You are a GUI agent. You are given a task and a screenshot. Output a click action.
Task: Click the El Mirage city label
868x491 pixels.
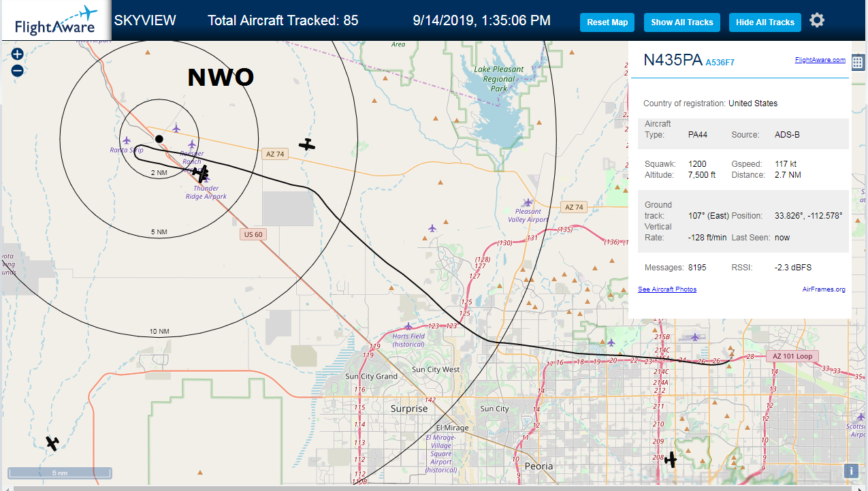pos(453,428)
